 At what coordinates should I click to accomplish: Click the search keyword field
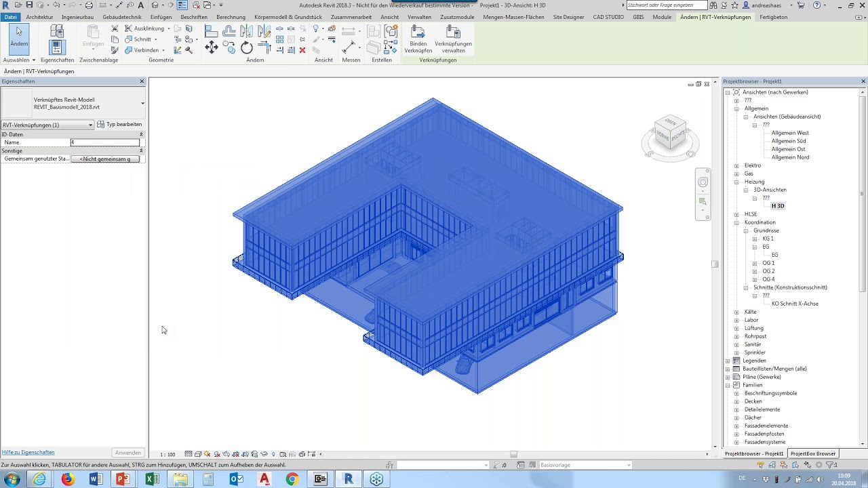pos(666,5)
